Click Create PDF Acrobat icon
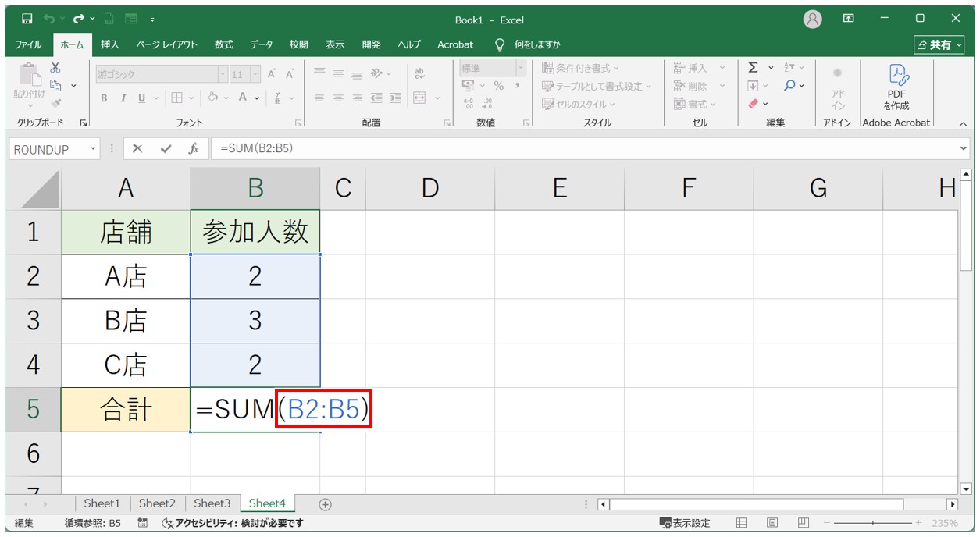Screen dimensions: 980x537 pos(896,87)
